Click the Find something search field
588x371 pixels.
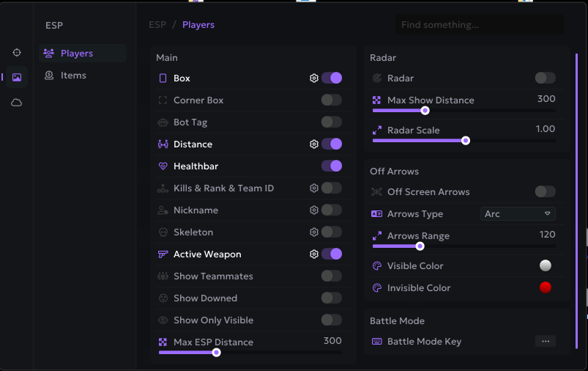pos(480,25)
